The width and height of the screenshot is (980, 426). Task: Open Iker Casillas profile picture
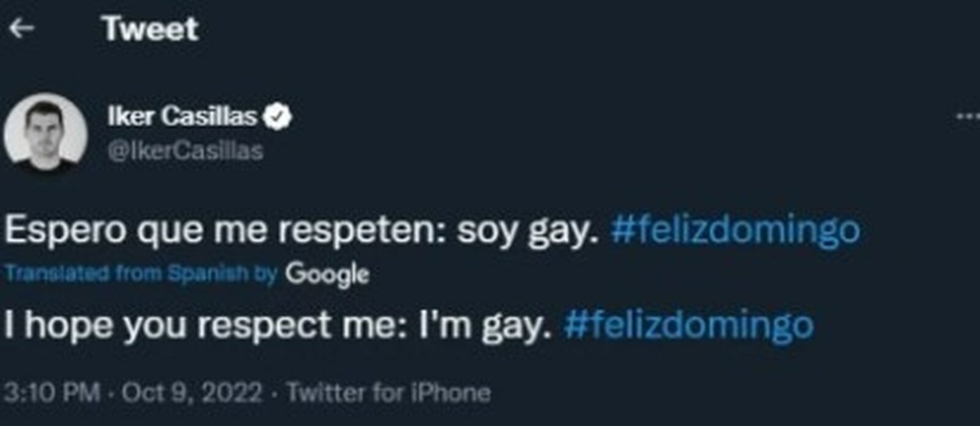pyautogui.click(x=45, y=133)
